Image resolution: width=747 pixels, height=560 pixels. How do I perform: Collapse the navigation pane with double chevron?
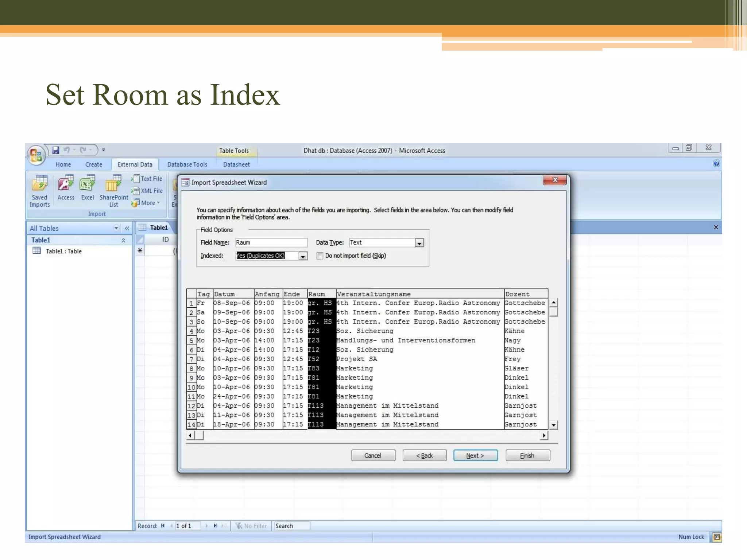pyautogui.click(x=127, y=228)
